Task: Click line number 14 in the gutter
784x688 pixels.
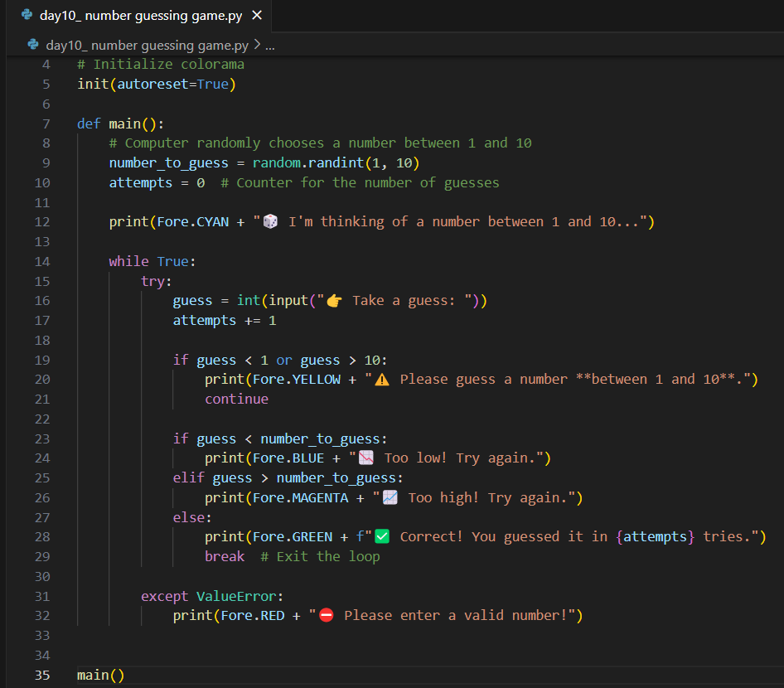Action: click(42, 261)
